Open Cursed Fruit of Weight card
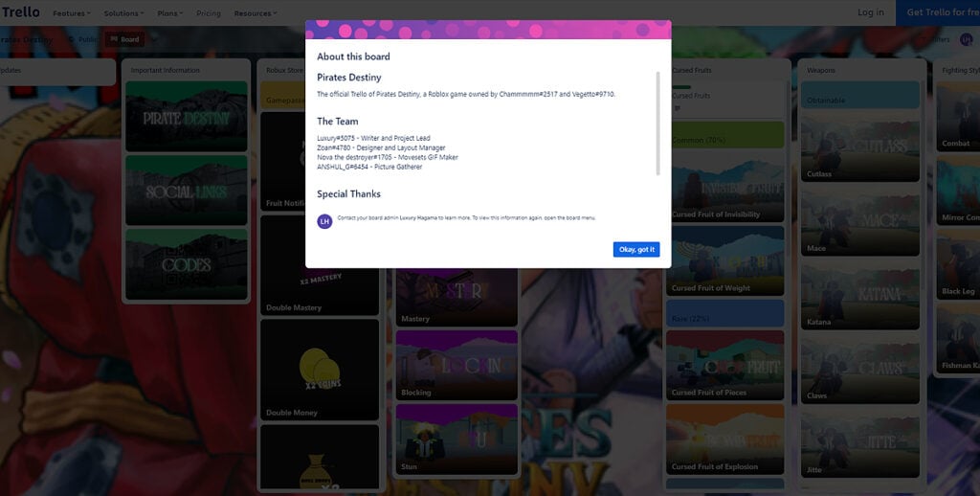Screen dimensions: 980x496 [x=725, y=260]
